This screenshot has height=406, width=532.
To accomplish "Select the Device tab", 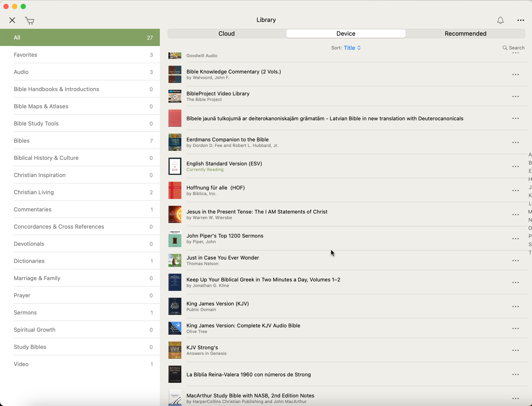I will [x=346, y=34].
